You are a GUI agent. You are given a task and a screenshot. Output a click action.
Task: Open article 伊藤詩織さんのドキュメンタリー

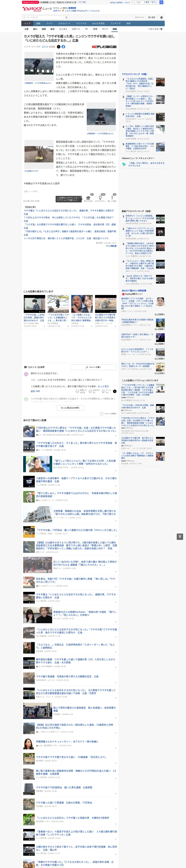[67, 742]
